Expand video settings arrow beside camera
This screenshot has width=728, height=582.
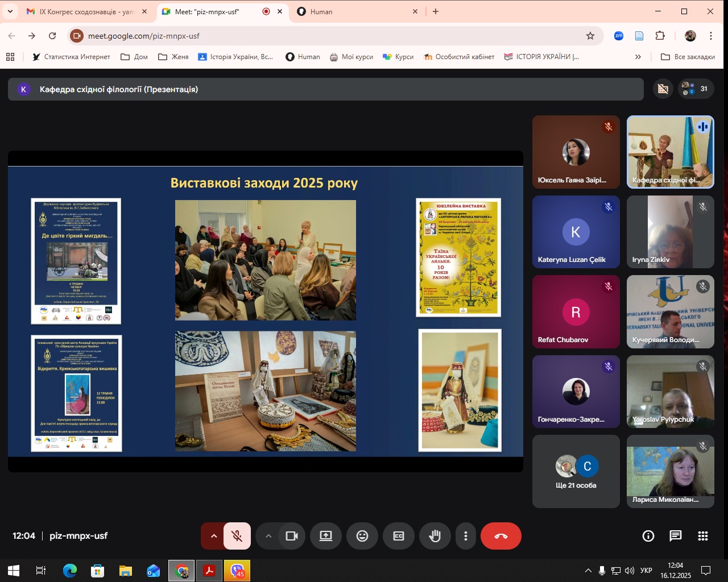click(268, 536)
